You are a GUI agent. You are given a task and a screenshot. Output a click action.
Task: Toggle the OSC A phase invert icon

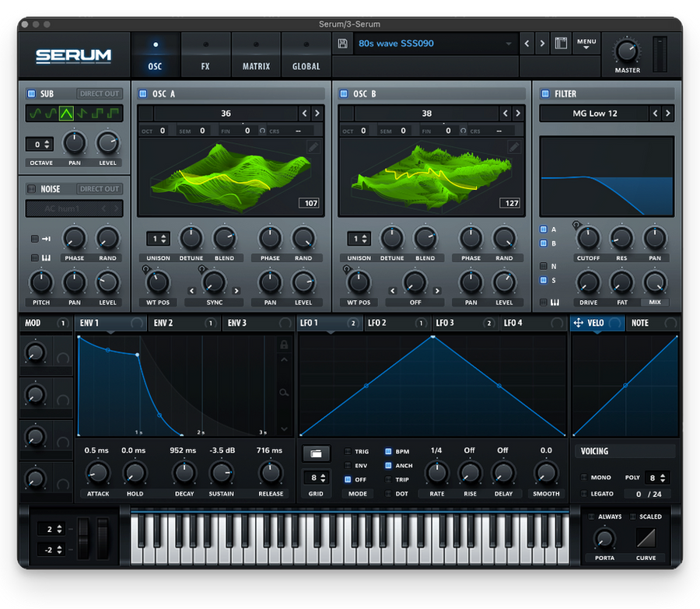tap(262, 131)
